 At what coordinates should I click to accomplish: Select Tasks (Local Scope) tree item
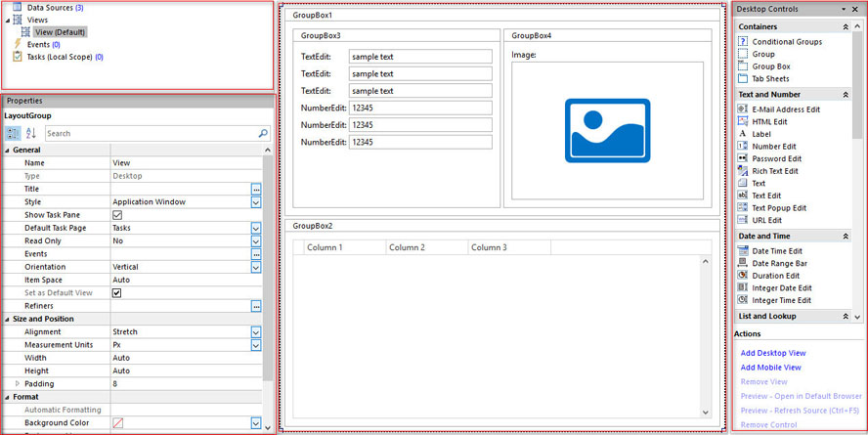click(65, 57)
